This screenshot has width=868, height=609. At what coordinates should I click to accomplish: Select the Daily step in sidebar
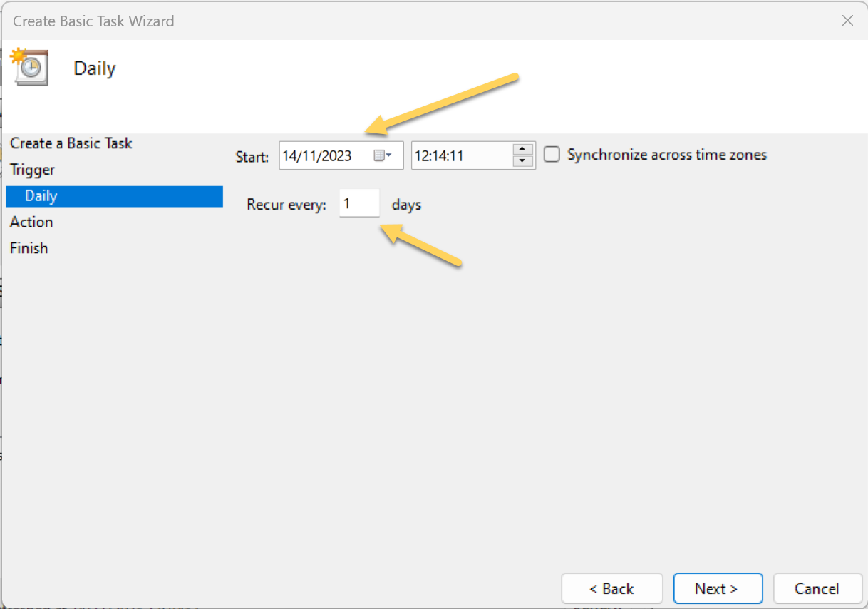pyautogui.click(x=114, y=196)
